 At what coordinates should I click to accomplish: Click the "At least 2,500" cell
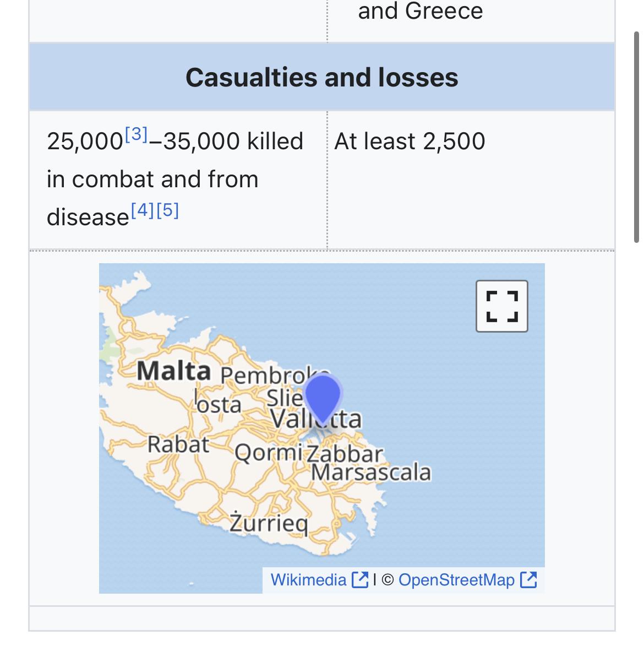tap(410, 142)
